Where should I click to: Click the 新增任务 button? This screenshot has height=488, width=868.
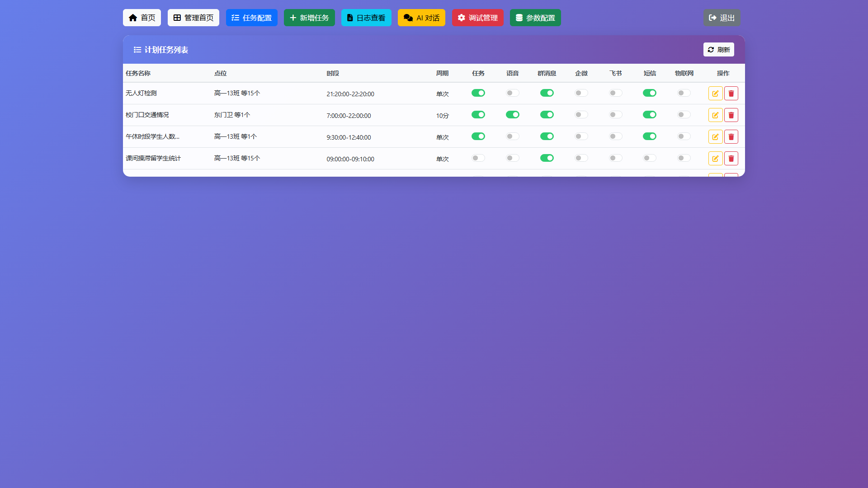coord(309,18)
